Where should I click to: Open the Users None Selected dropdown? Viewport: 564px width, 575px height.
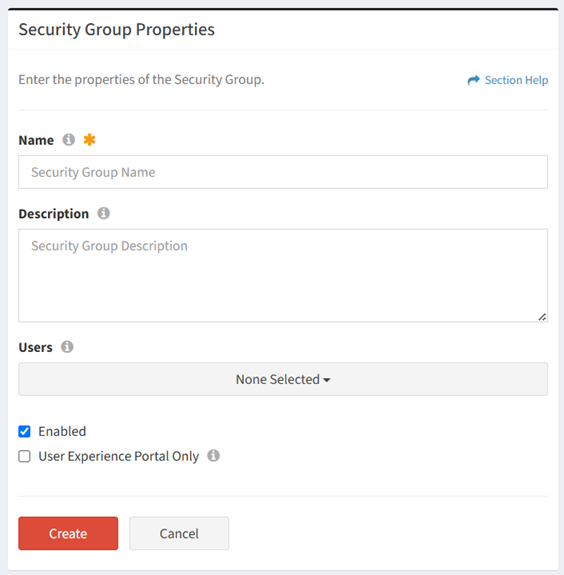(283, 379)
